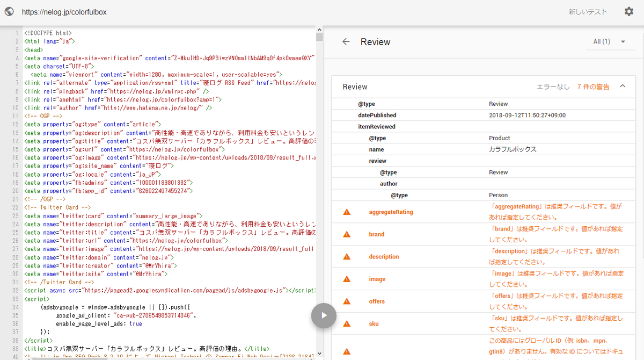The width and height of the screenshot is (644, 360).
Task: Click the itemReviewed row
Action: point(484,127)
